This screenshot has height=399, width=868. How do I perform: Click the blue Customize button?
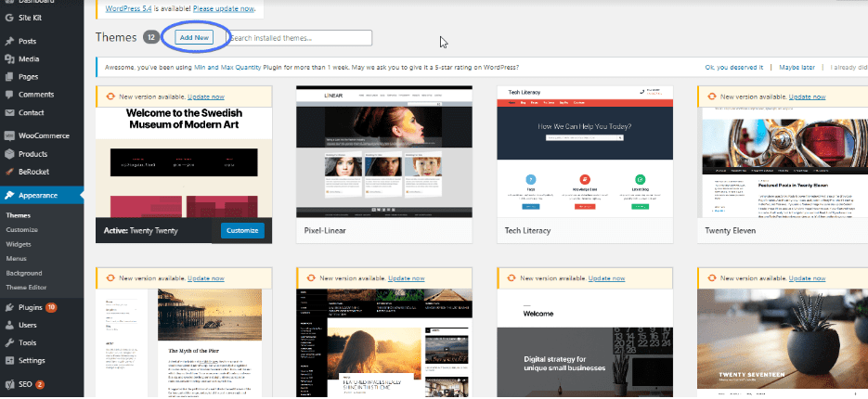(x=242, y=231)
